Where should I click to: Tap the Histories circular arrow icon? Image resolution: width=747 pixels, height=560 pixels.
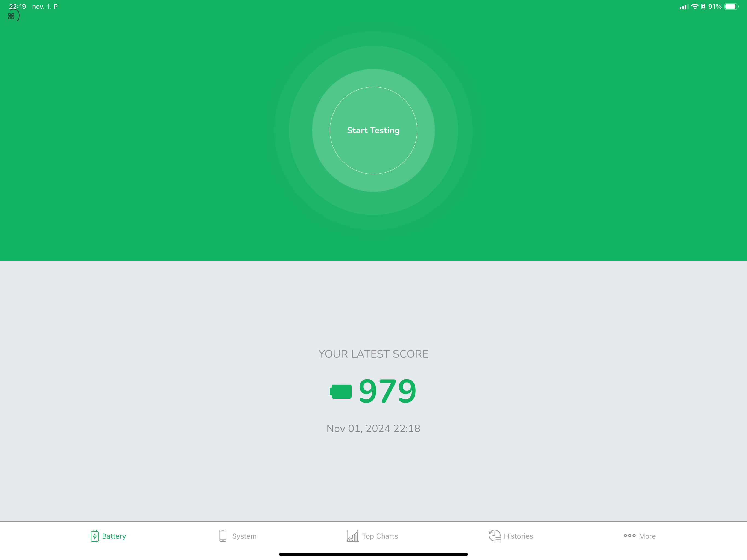pyautogui.click(x=494, y=536)
